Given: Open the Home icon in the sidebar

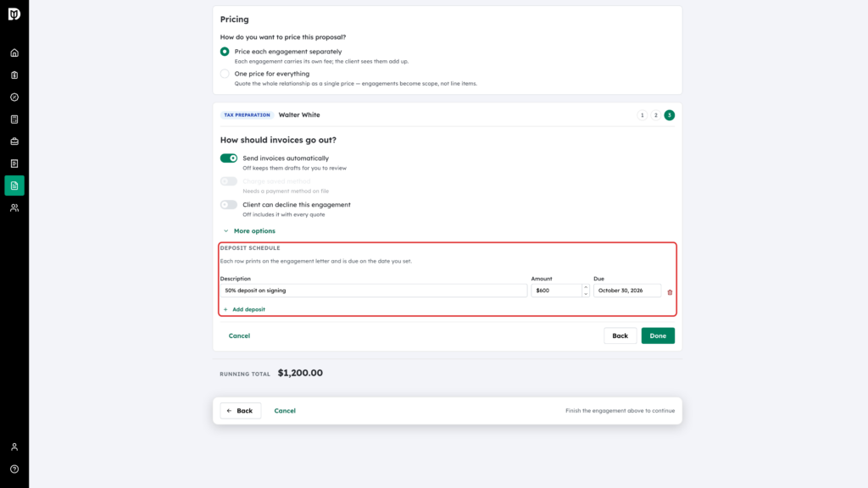Looking at the screenshot, I should point(14,53).
